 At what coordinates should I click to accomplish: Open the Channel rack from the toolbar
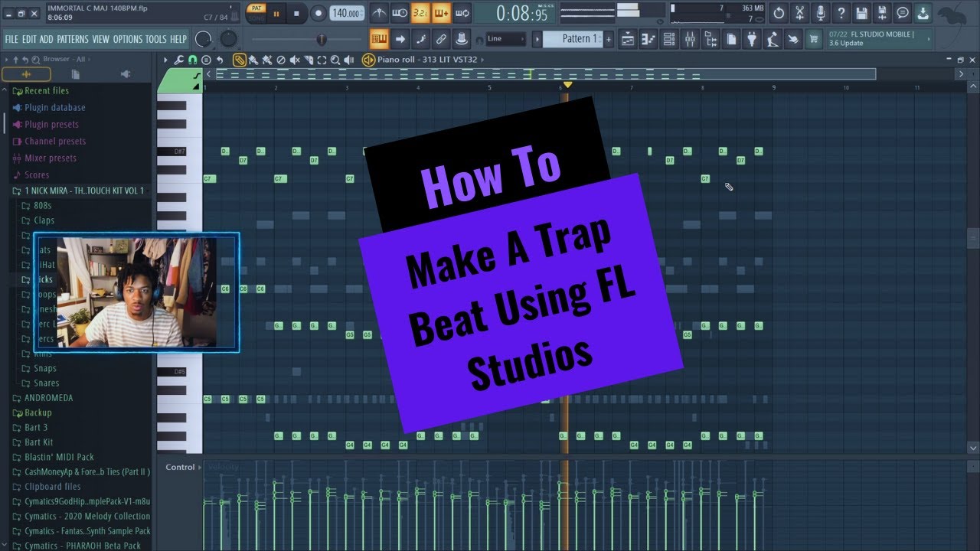tap(668, 39)
